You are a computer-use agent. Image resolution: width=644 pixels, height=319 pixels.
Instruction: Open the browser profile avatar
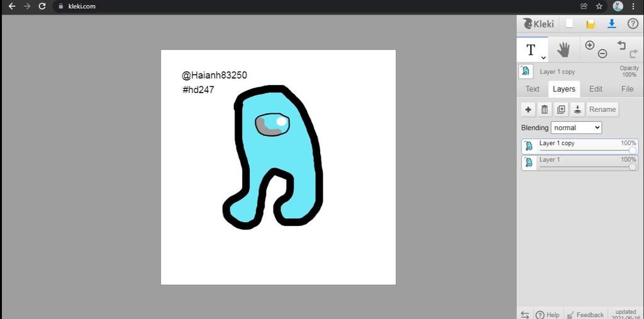click(x=618, y=6)
